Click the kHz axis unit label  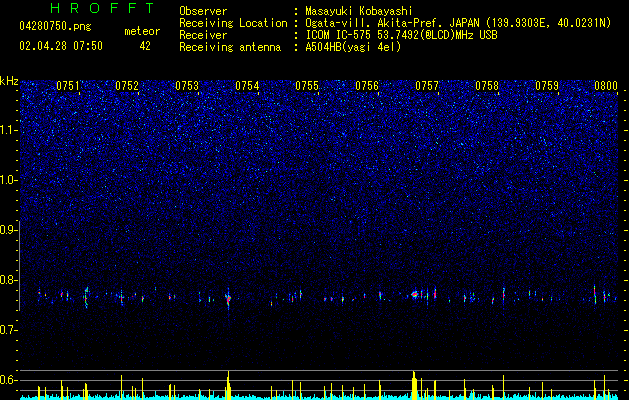(x=9, y=81)
